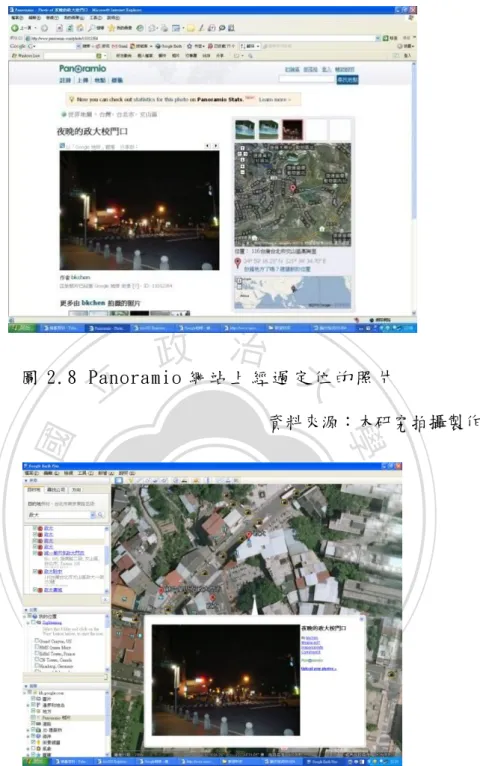
Task: Click the Google Earth search box containing 政大
Action: (58, 515)
